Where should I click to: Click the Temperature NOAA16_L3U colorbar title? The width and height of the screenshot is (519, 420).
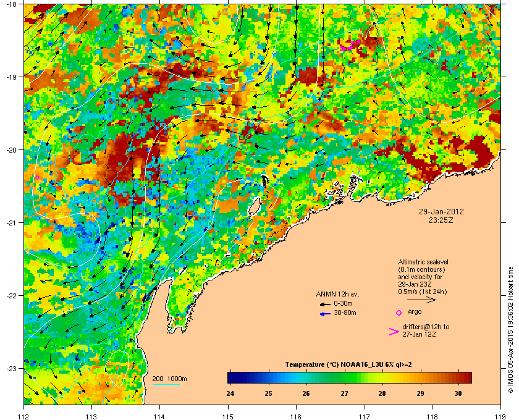click(x=348, y=365)
